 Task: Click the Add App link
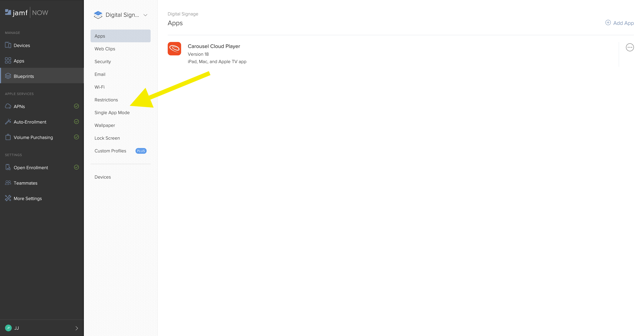[620, 23]
